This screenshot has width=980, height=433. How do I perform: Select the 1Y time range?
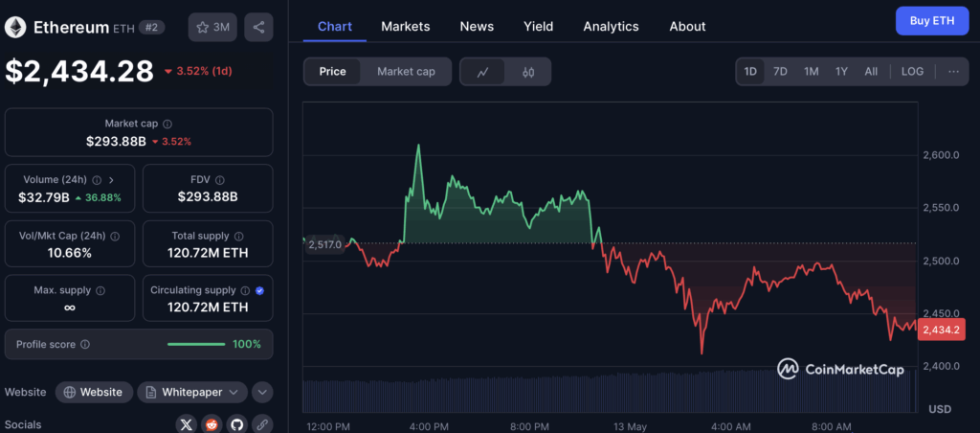pos(841,71)
